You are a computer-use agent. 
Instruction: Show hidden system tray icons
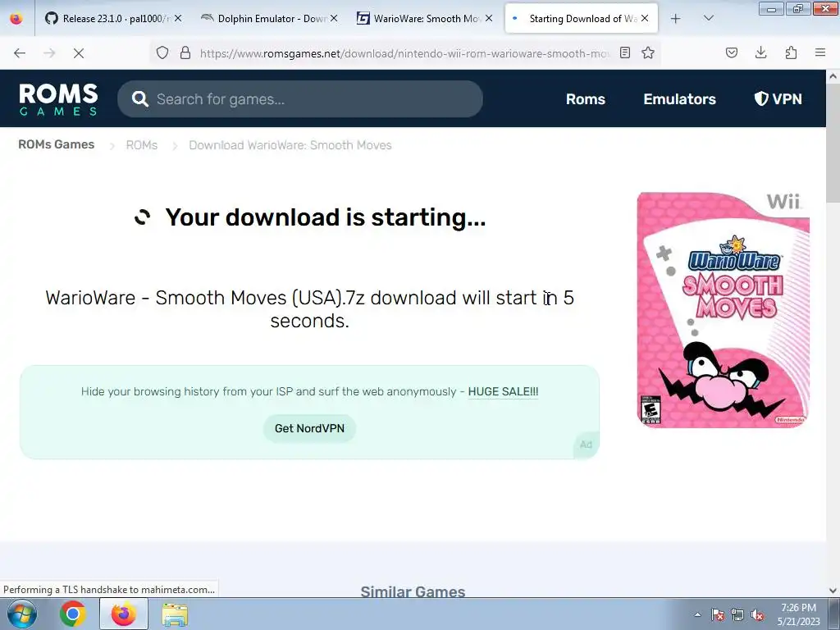coord(697,615)
